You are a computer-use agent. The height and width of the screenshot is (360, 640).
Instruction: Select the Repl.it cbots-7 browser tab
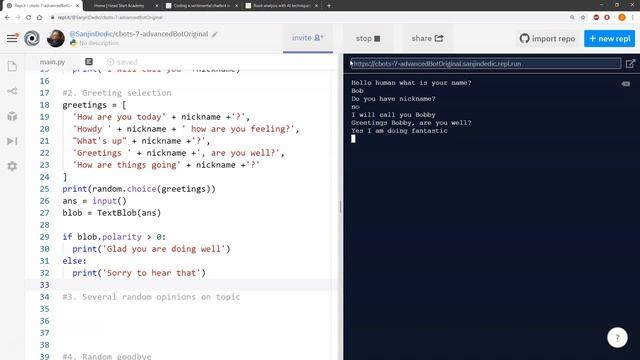pyautogui.click(x=41, y=6)
